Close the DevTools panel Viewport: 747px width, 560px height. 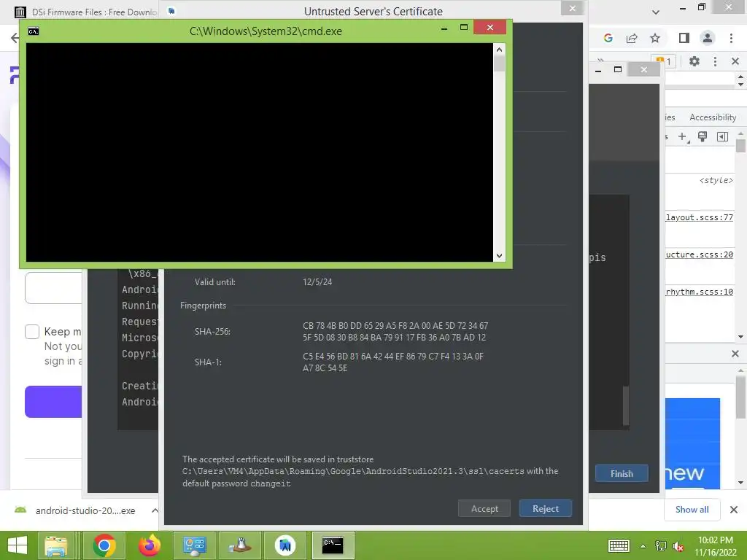[735, 61]
